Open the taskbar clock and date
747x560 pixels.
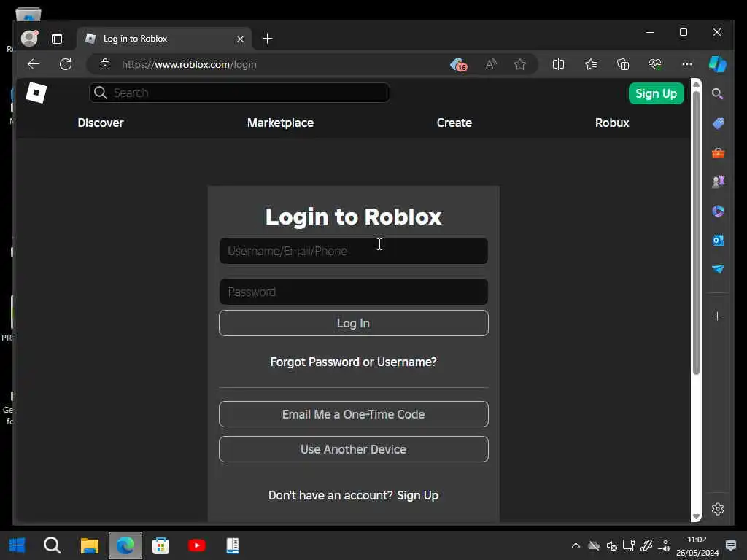pyautogui.click(x=697, y=545)
